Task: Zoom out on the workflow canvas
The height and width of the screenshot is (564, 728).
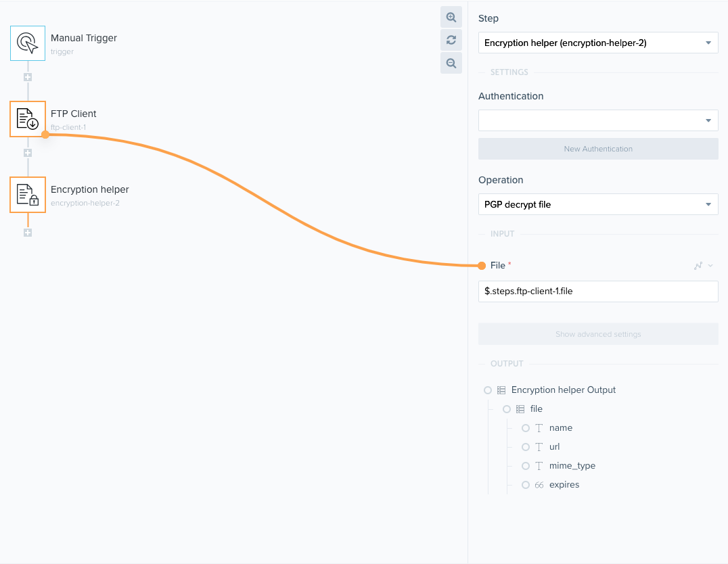Action: (x=451, y=64)
